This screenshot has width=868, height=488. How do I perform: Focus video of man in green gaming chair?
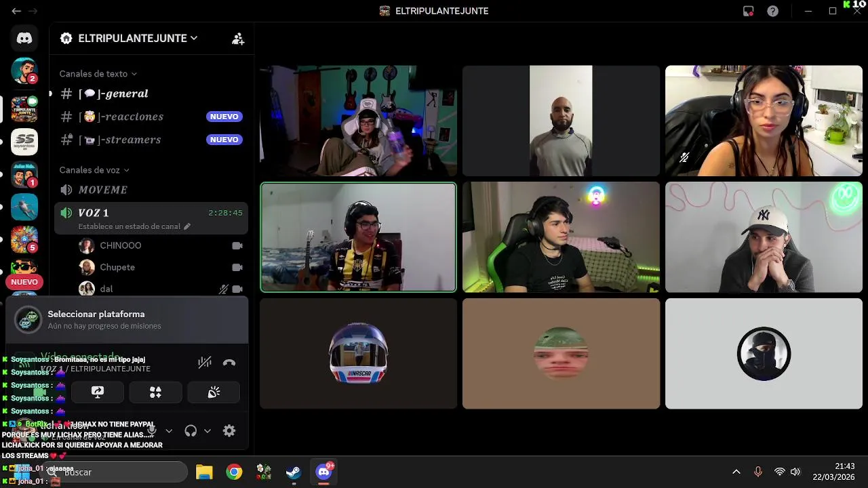(x=561, y=237)
